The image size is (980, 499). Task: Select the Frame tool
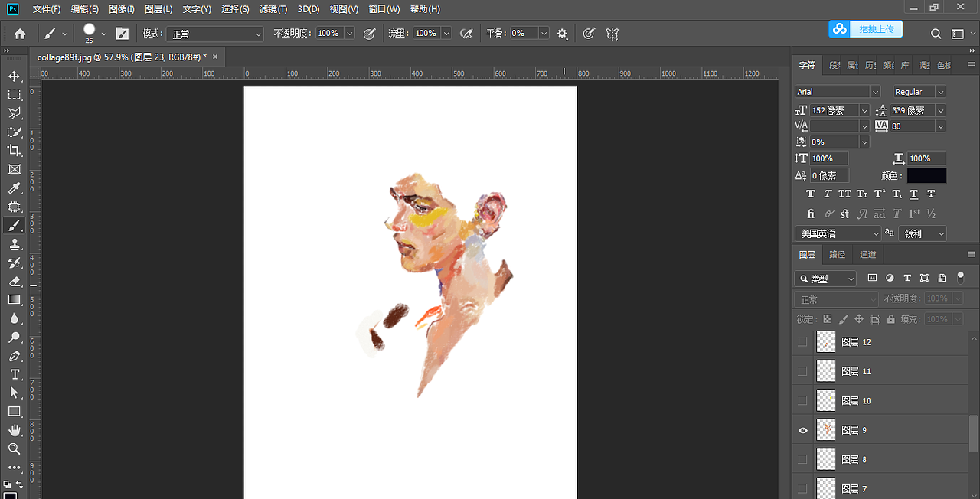pos(15,169)
